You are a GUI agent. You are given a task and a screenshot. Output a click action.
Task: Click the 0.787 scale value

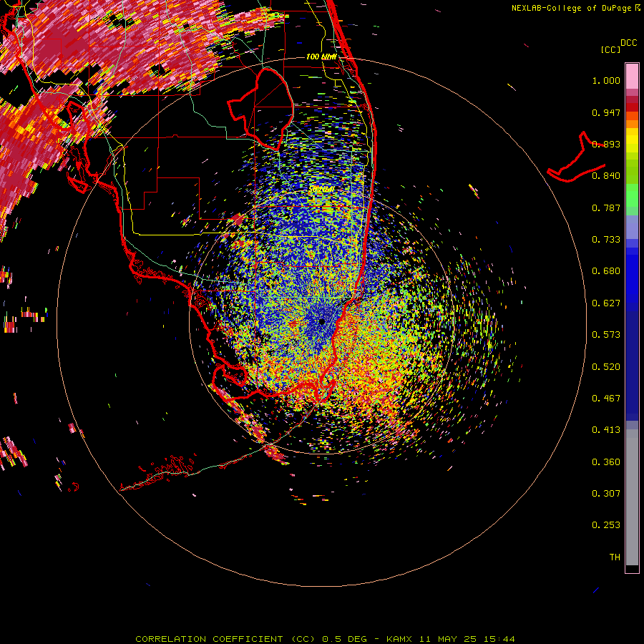[x=606, y=208]
